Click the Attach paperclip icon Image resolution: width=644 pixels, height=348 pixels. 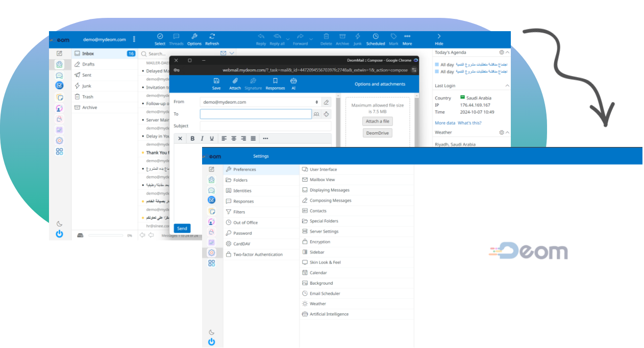[235, 83]
